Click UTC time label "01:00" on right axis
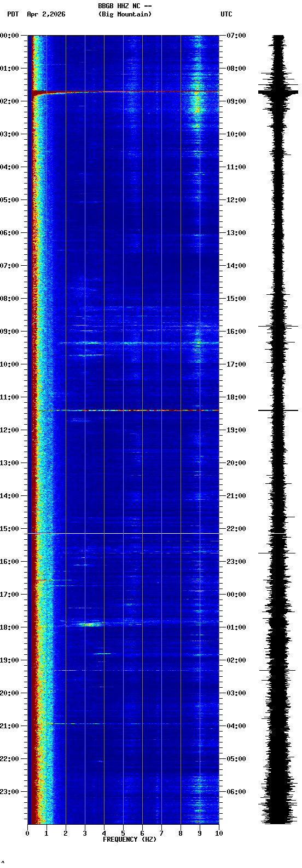The image size is (302, 868). coord(236,627)
